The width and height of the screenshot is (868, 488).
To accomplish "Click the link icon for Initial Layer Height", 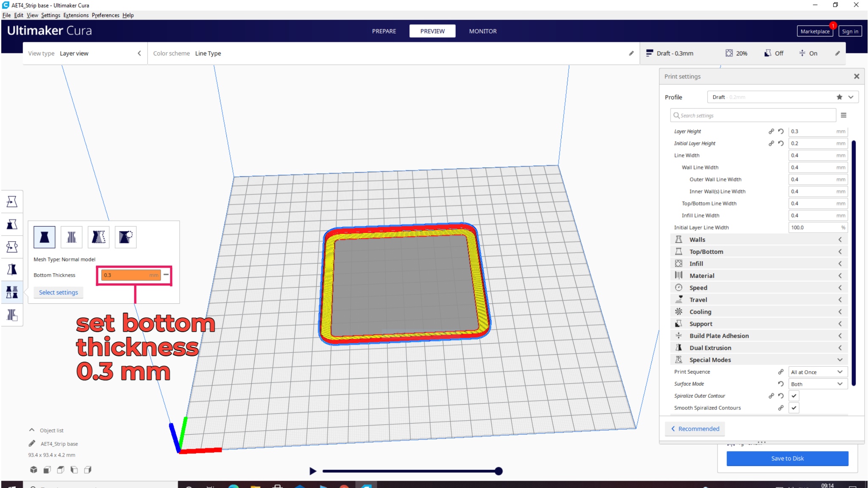I will pos(771,143).
